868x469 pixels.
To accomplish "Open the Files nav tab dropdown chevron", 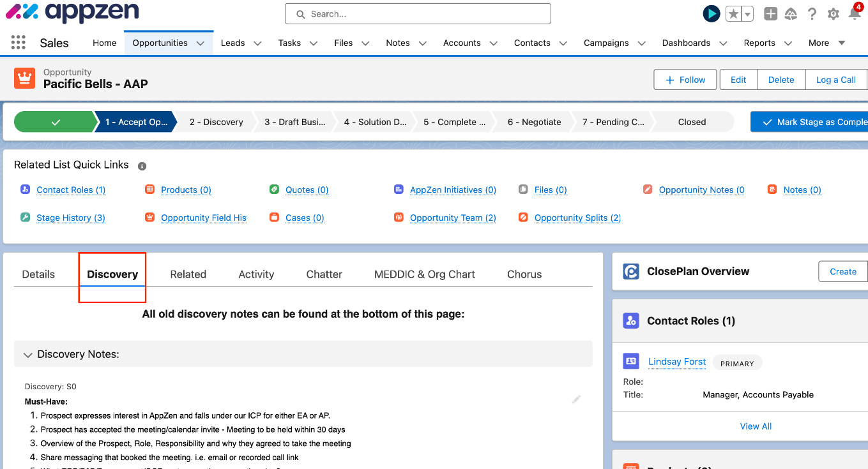I will [x=365, y=43].
